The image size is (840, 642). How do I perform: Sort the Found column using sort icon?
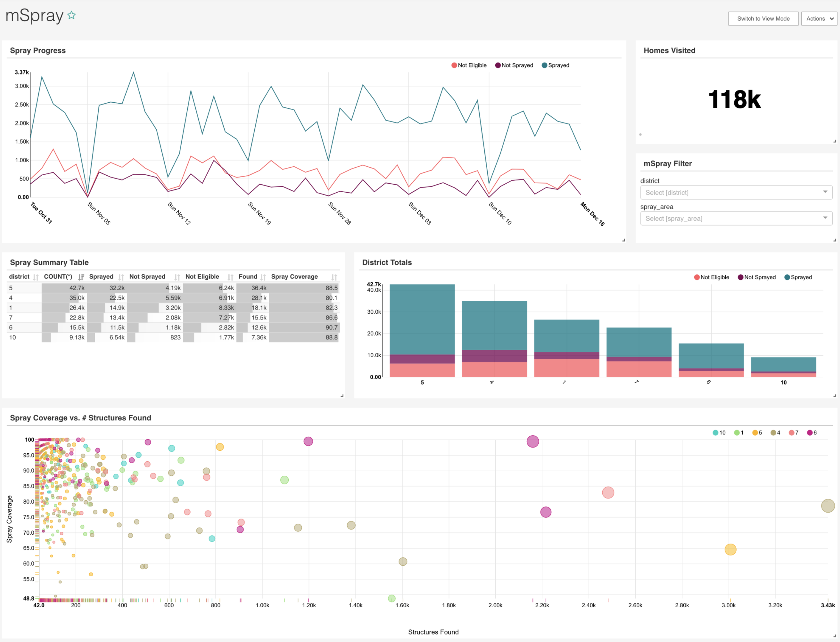tap(263, 277)
